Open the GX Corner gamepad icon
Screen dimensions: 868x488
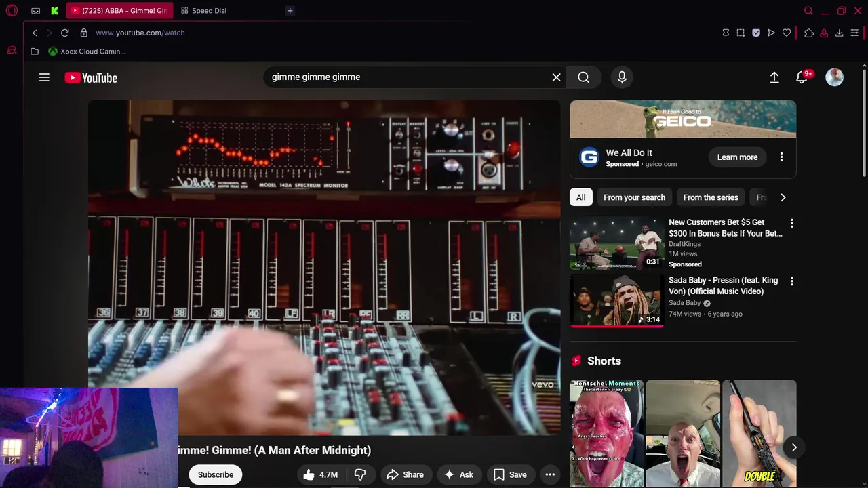click(x=36, y=11)
